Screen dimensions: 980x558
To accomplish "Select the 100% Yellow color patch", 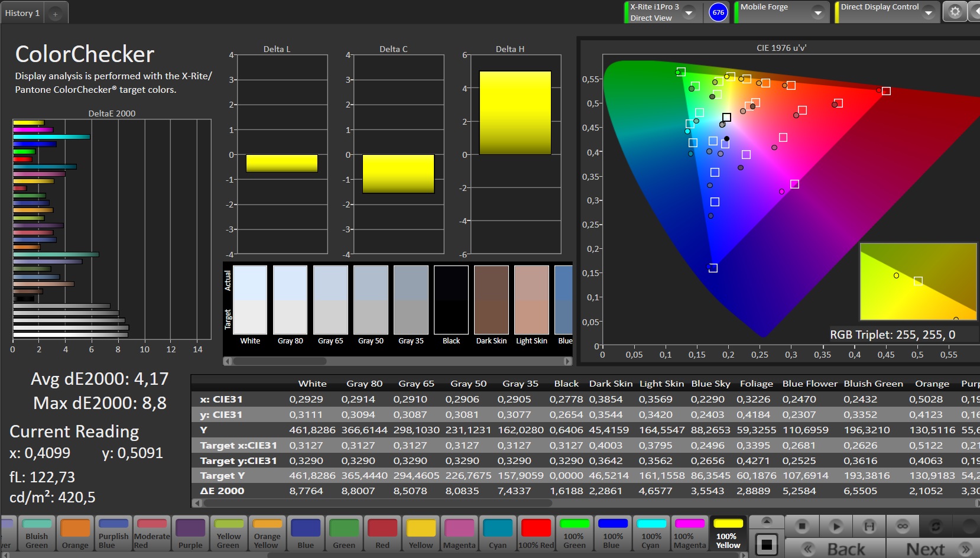I will [x=728, y=533].
